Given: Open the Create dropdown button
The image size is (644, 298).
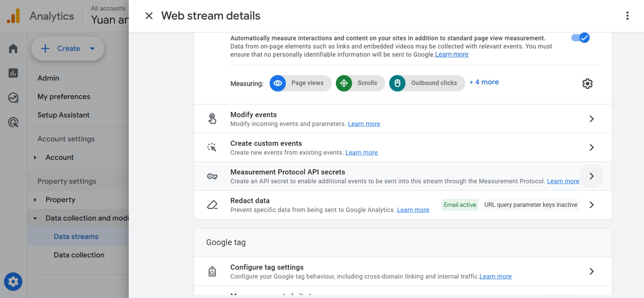Looking at the screenshot, I should click(x=68, y=48).
